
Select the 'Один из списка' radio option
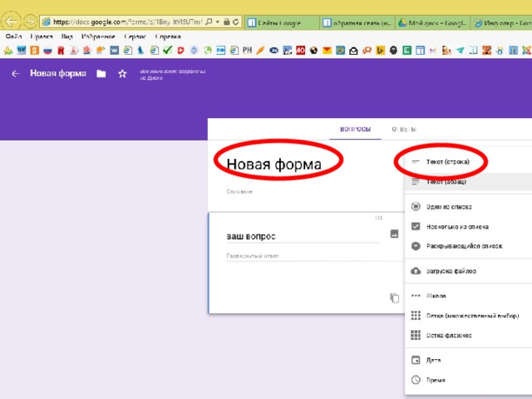tap(451, 206)
